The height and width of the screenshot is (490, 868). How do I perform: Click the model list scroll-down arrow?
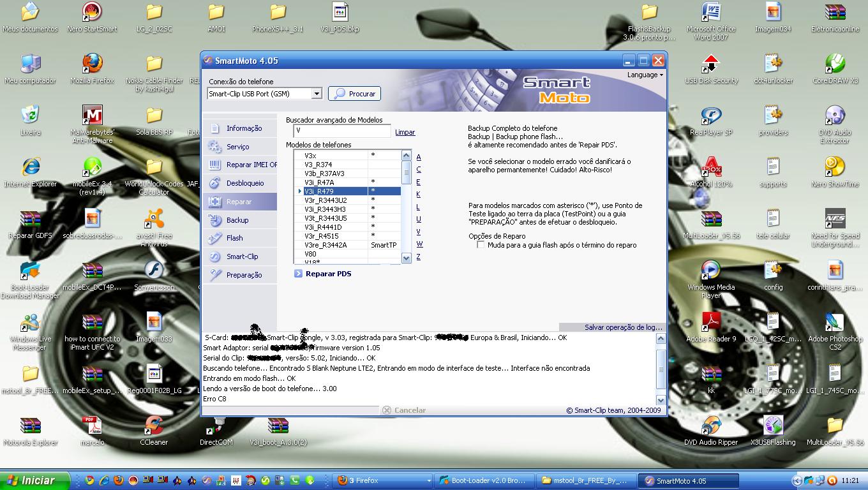coord(407,258)
